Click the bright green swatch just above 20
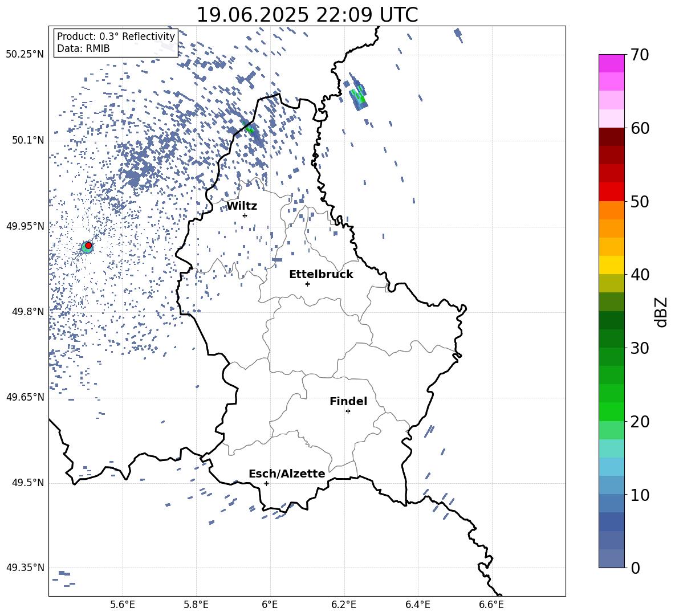Screen dimensions: 675x616 [611, 411]
